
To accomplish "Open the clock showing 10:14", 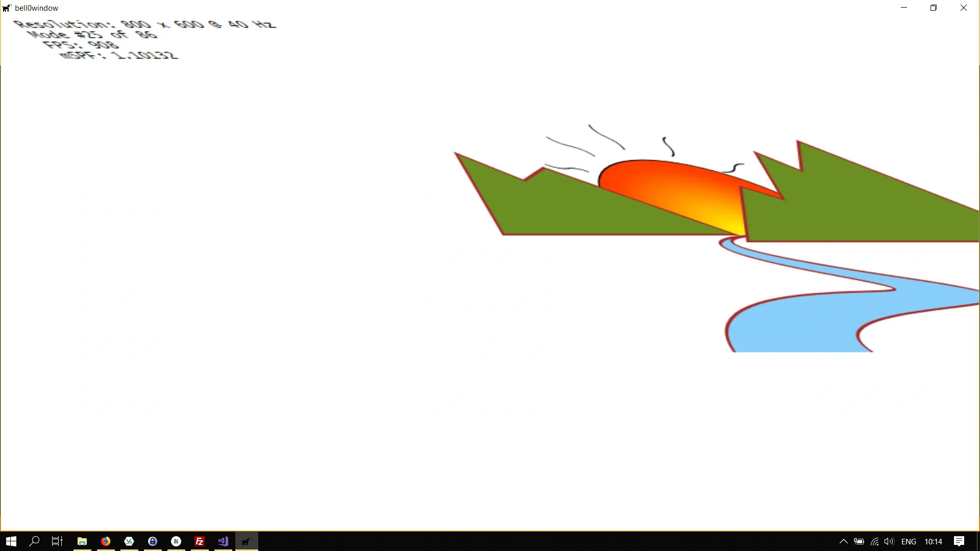I will pos(933,541).
